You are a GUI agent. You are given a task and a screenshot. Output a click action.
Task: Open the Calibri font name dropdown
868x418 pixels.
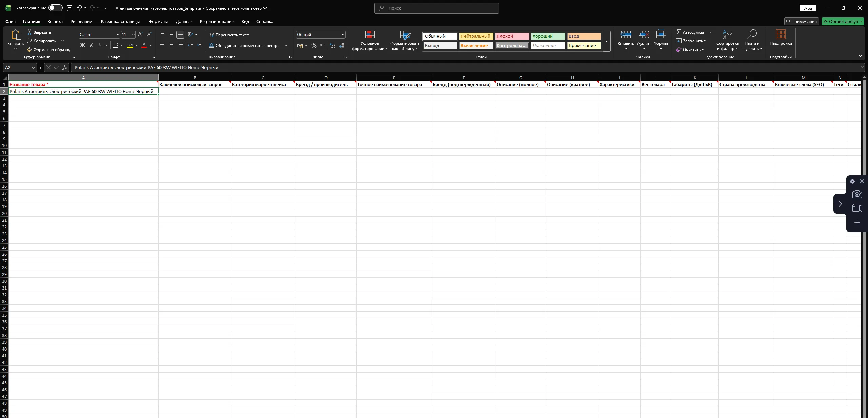[x=118, y=35]
